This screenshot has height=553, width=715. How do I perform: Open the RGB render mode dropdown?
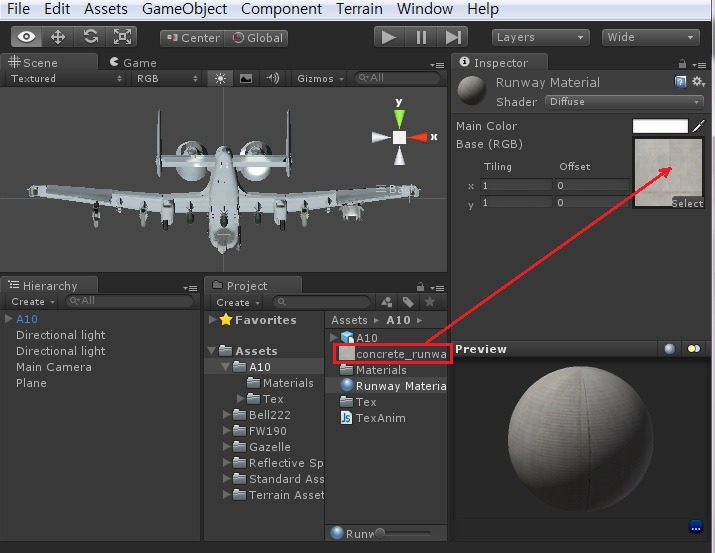(x=166, y=78)
